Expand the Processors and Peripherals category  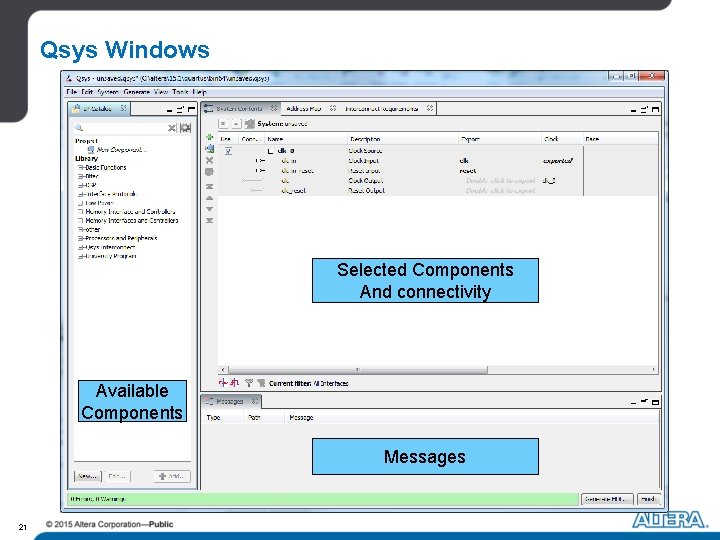pos(80,238)
